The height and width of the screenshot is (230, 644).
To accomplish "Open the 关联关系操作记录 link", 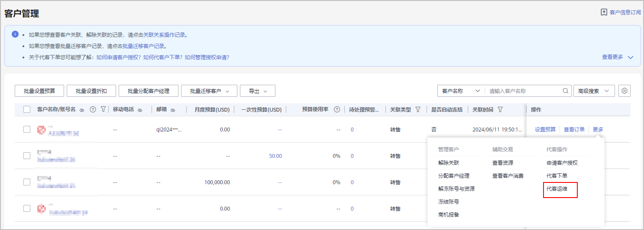I will 165,35.
